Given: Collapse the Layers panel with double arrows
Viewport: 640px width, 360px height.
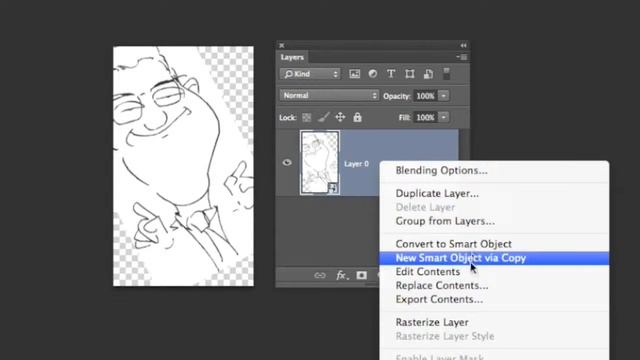Looking at the screenshot, I should click(x=463, y=45).
